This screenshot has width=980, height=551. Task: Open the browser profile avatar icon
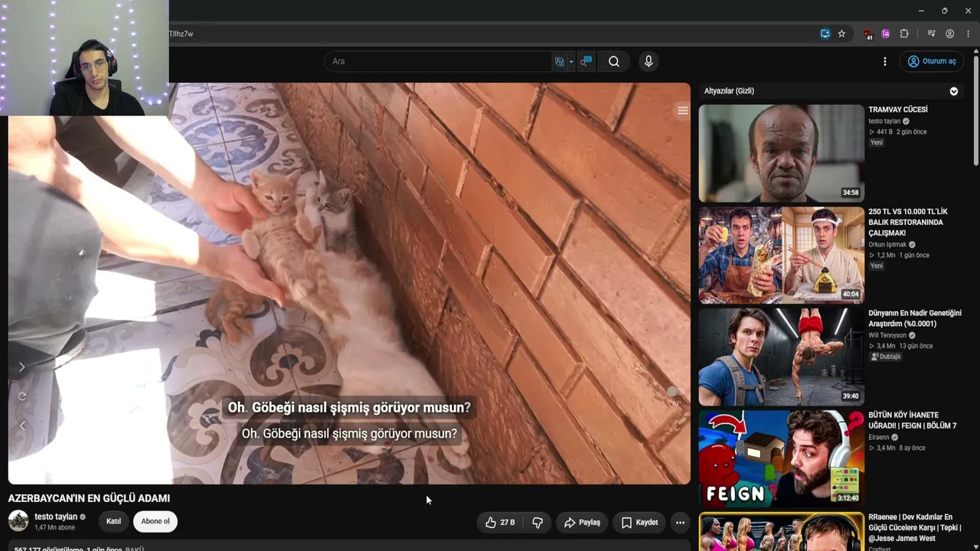pyautogui.click(x=950, y=34)
